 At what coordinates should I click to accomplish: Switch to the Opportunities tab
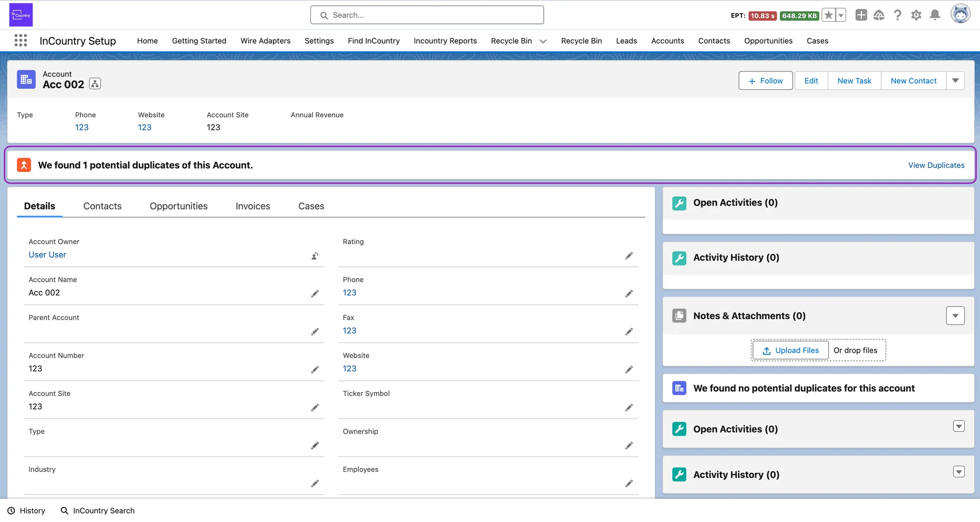point(178,206)
